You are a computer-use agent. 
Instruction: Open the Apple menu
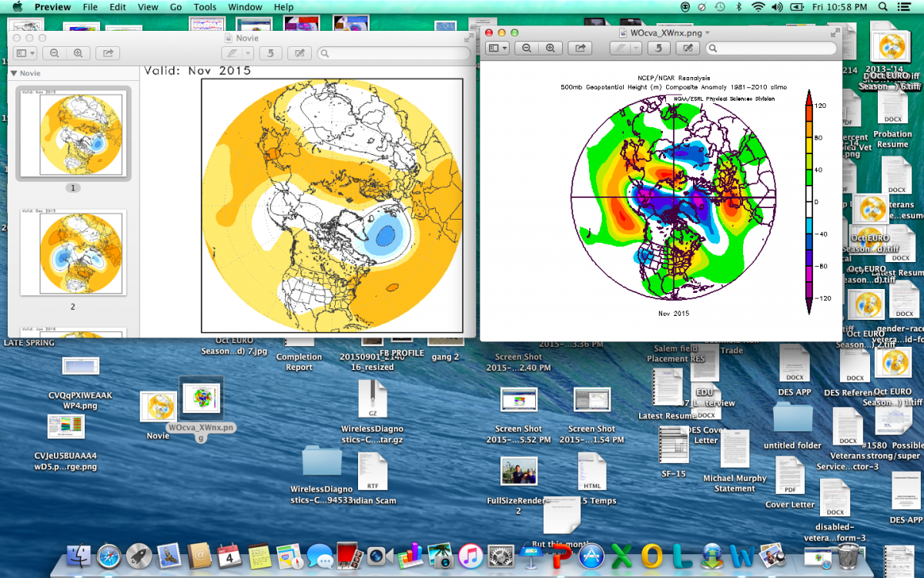pyautogui.click(x=17, y=7)
